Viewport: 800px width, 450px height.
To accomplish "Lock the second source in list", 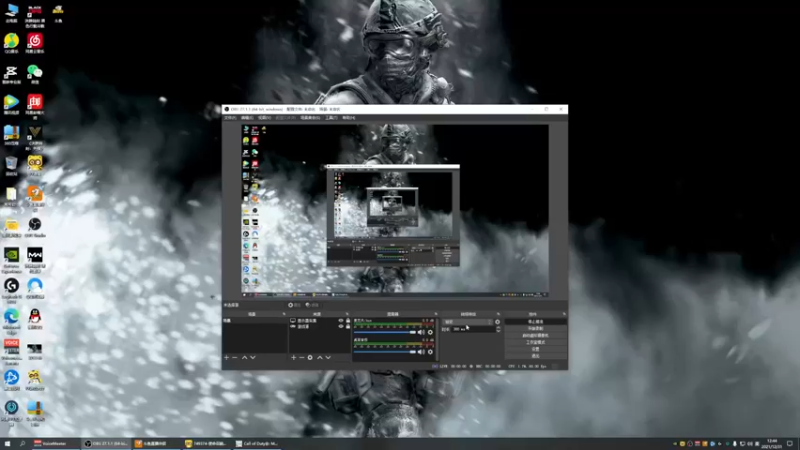I will click(x=348, y=326).
